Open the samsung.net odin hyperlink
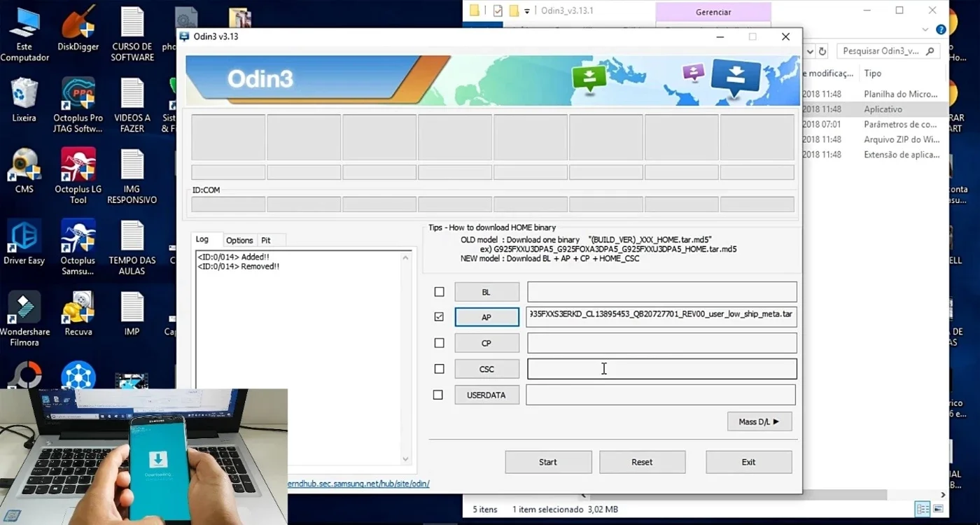This screenshot has height=525, width=980. point(358,484)
